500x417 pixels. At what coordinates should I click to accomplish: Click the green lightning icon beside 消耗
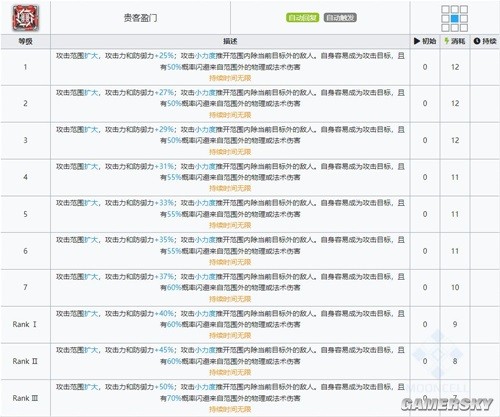[447, 41]
